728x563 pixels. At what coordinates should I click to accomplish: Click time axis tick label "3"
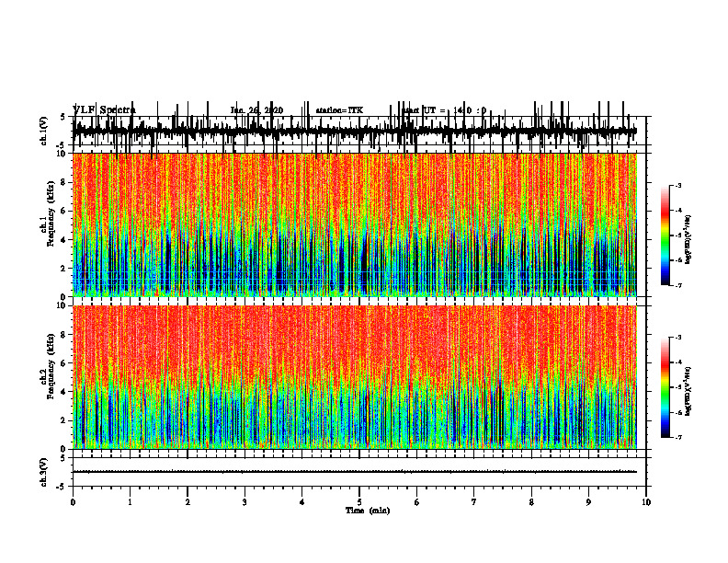coord(245,502)
